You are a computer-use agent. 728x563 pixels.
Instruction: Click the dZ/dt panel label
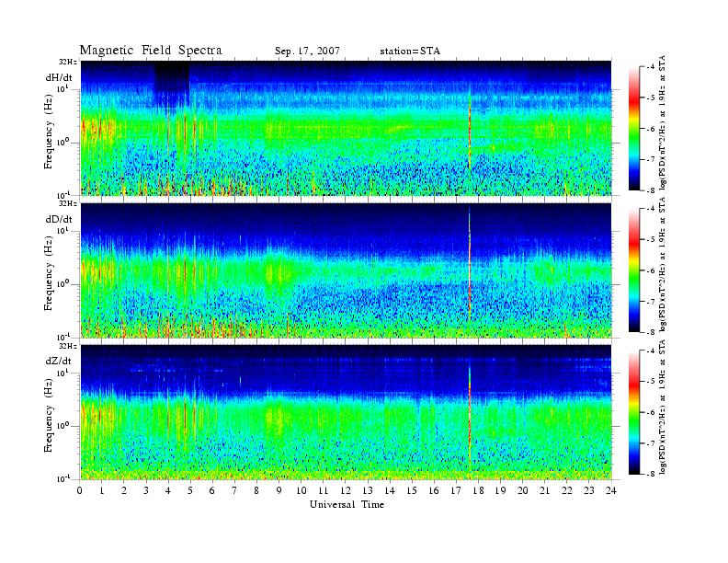point(59,361)
